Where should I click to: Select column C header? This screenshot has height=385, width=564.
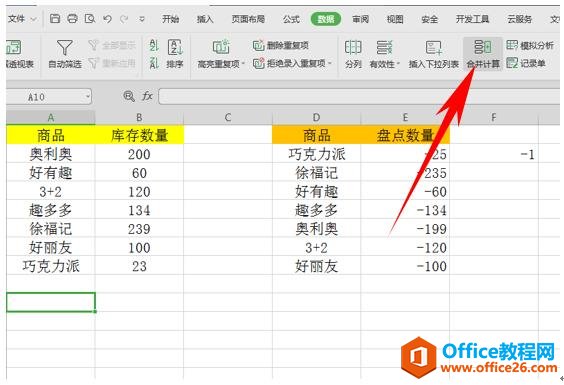(228, 117)
